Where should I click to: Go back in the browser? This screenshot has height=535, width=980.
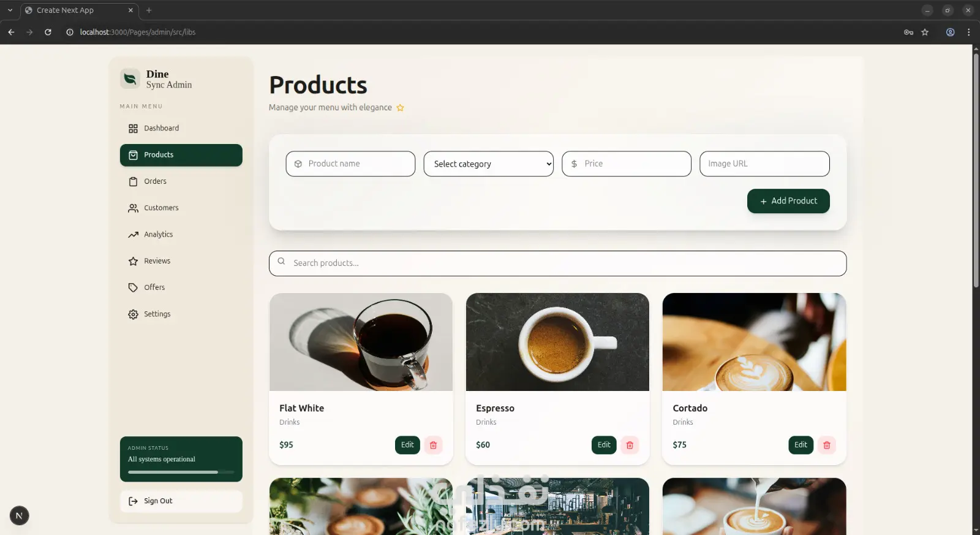point(11,32)
